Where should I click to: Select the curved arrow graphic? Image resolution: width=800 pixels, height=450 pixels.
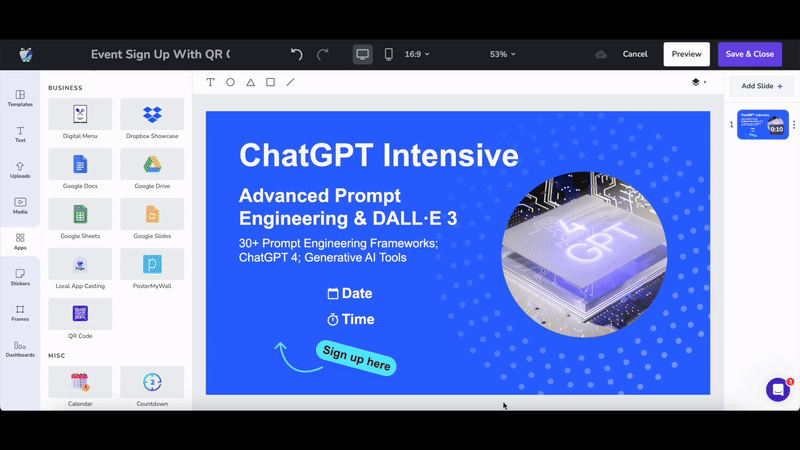298,357
